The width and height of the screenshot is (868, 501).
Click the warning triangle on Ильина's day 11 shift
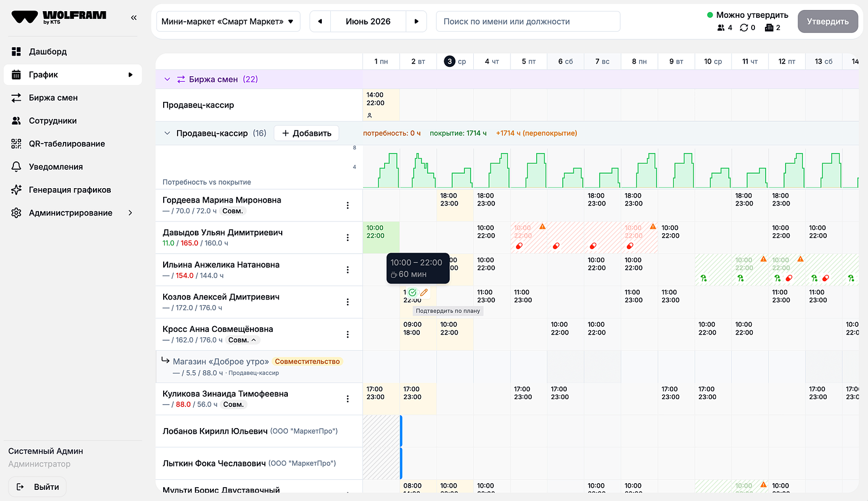pos(763,259)
